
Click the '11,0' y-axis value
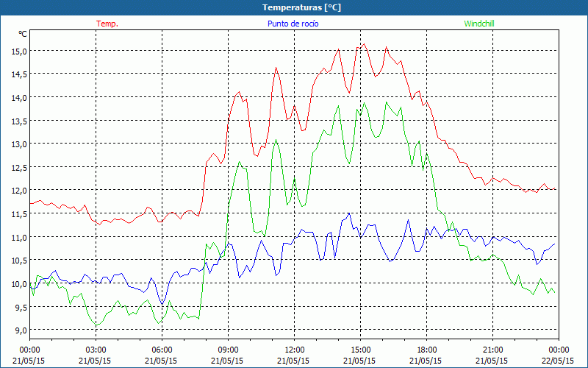click(x=19, y=237)
